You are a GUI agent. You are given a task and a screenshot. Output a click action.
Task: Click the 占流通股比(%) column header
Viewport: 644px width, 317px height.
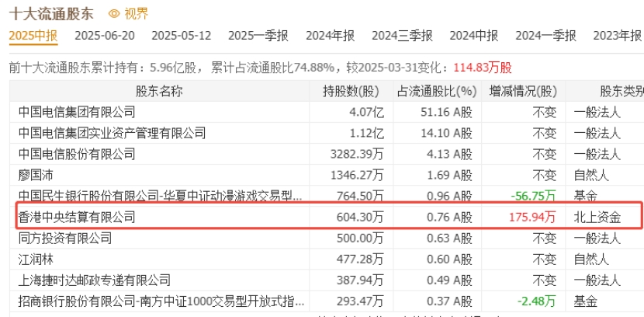[437, 91]
